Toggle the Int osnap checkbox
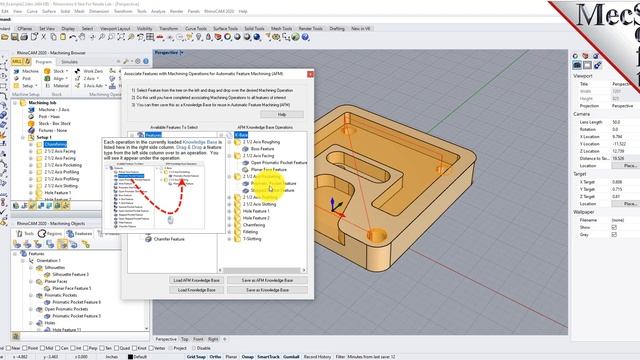 click(73, 348)
